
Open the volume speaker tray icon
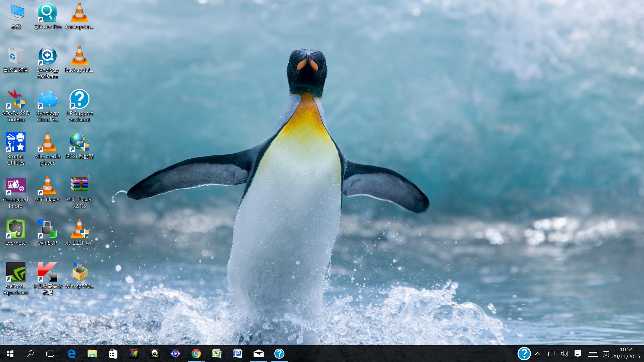tap(565, 354)
